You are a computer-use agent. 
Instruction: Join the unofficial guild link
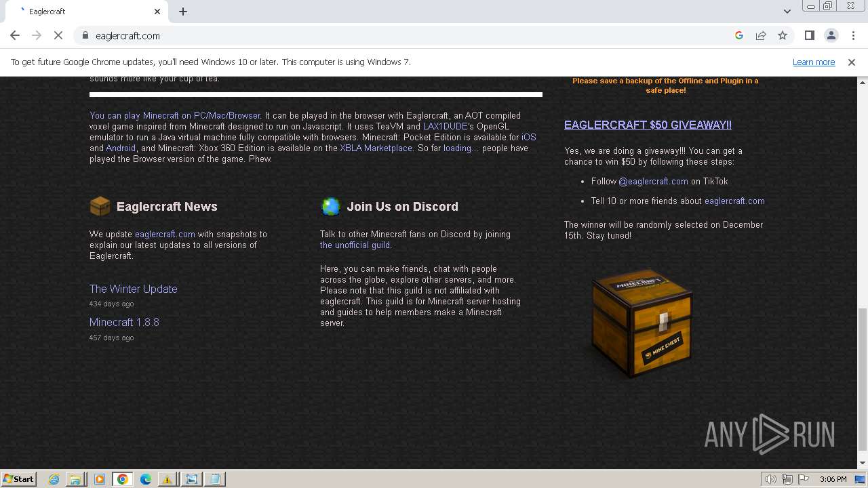coord(355,245)
